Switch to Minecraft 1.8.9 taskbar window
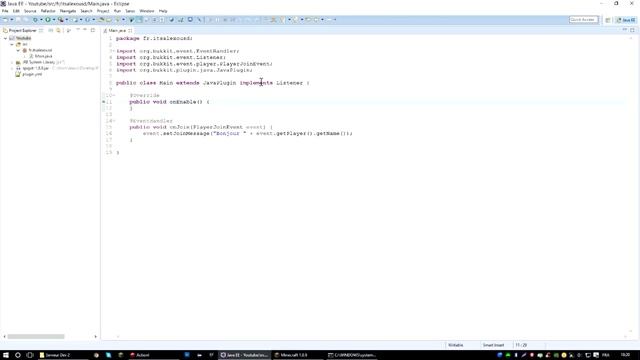Screen dimensions: 640x360 (297, 355)
